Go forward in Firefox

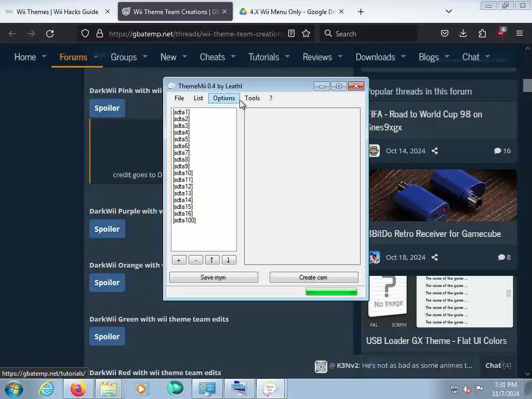click(x=31, y=34)
